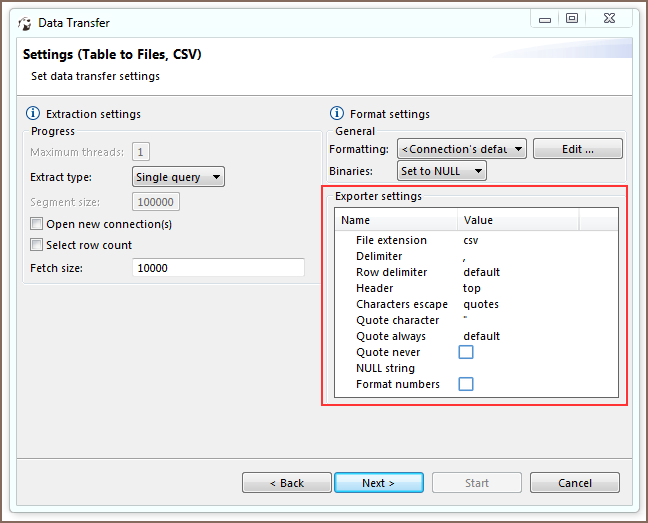Image resolution: width=648 pixels, height=523 pixels.
Task: Cancel the data transfer dialog
Action: (x=574, y=483)
